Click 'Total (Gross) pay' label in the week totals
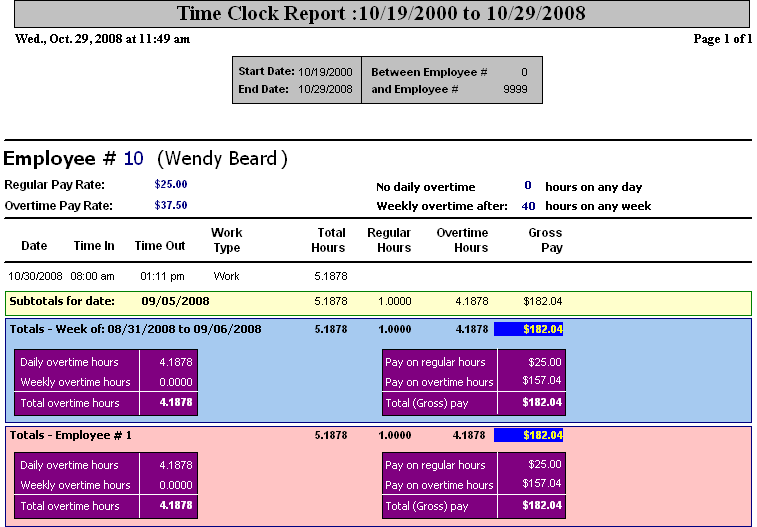Image resolution: width=757 pixels, height=527 pixels. click(427, 403)
